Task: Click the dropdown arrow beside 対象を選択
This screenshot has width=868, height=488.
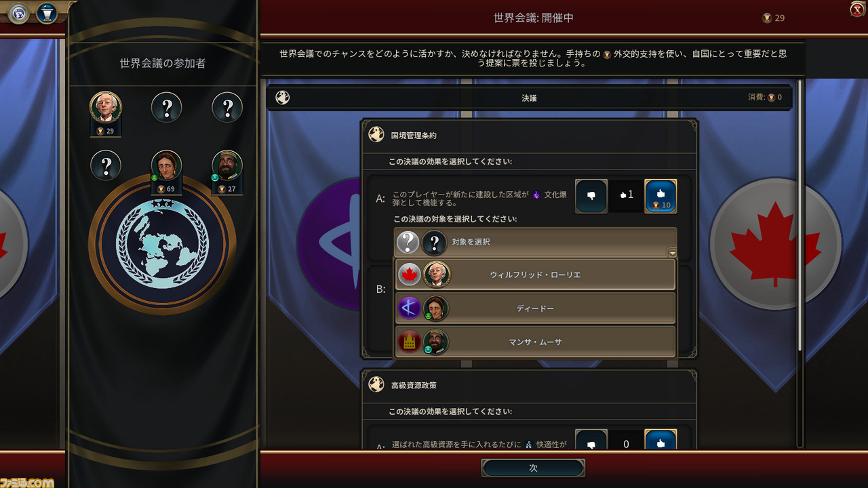Action: coord(672,253)
